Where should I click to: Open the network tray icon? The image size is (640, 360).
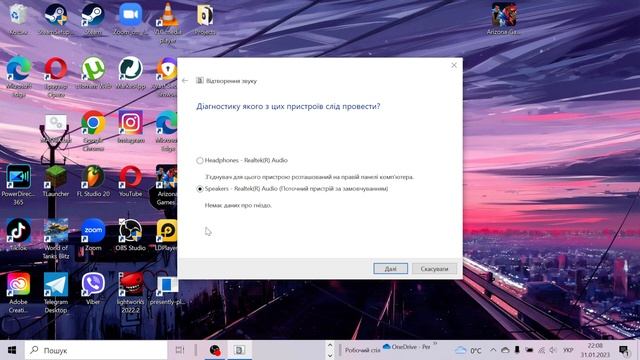point(541,350)
